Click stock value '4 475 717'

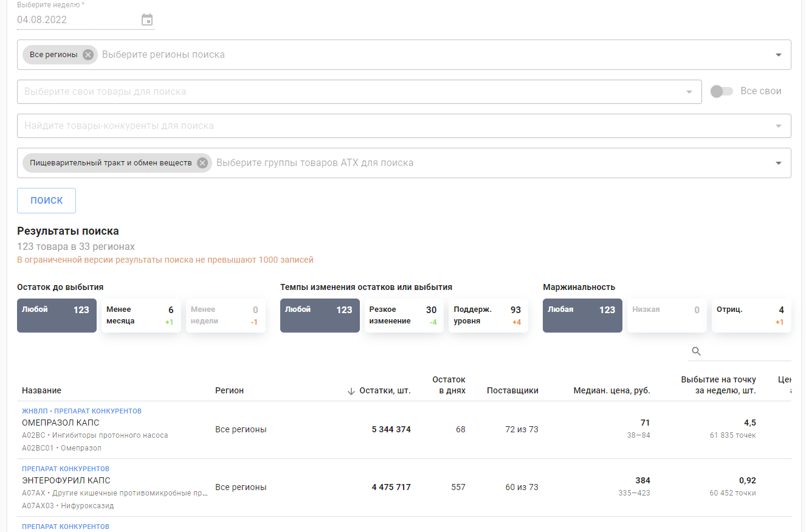(x=391, y=487)
